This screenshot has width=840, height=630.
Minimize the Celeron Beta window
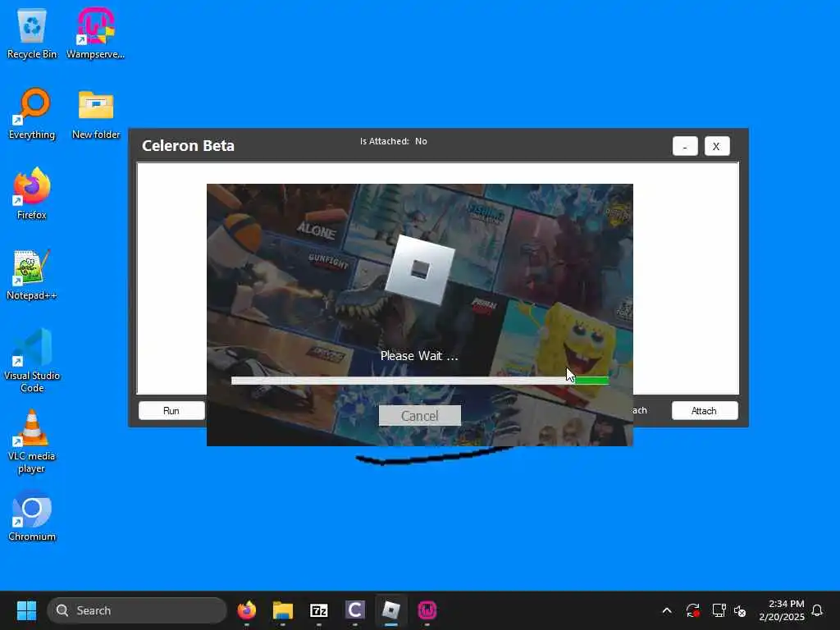point(685,146)
